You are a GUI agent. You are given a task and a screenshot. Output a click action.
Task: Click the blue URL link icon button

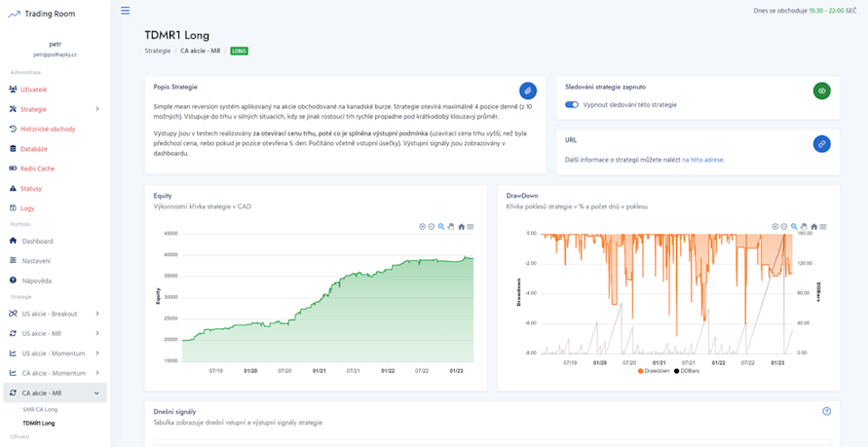click(822, 144)
